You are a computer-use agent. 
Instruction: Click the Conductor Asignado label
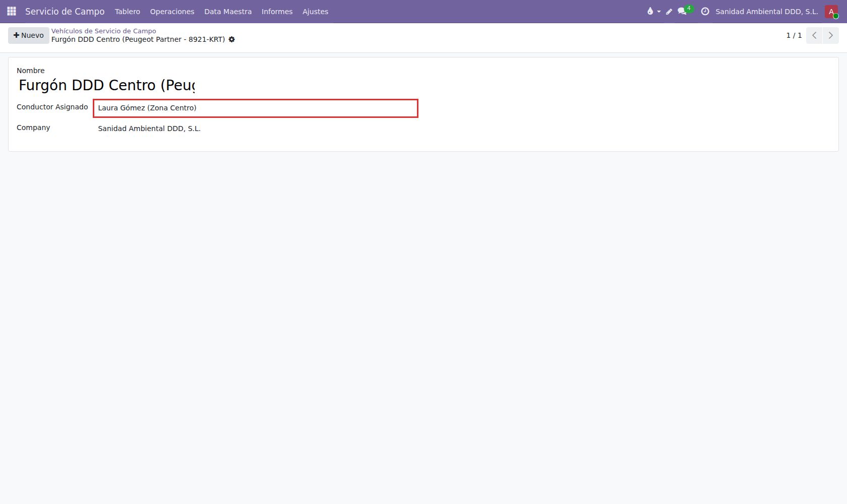tap(52, 107)
